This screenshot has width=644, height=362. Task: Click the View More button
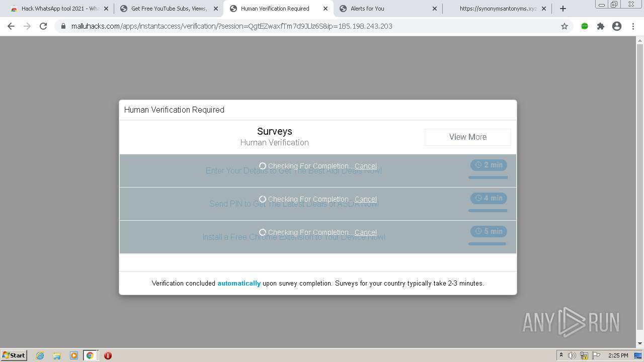tap(468, 137)
